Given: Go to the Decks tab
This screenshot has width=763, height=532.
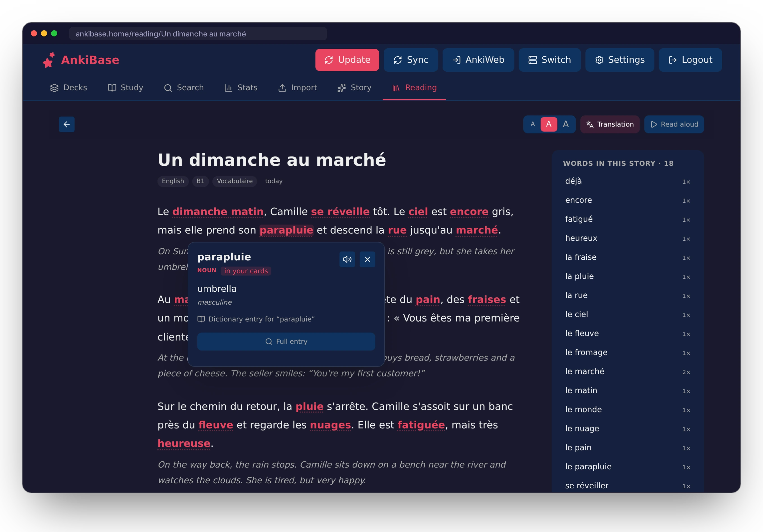Looking at the screenshot, I should pyautogui.click(x=68, y=88).
